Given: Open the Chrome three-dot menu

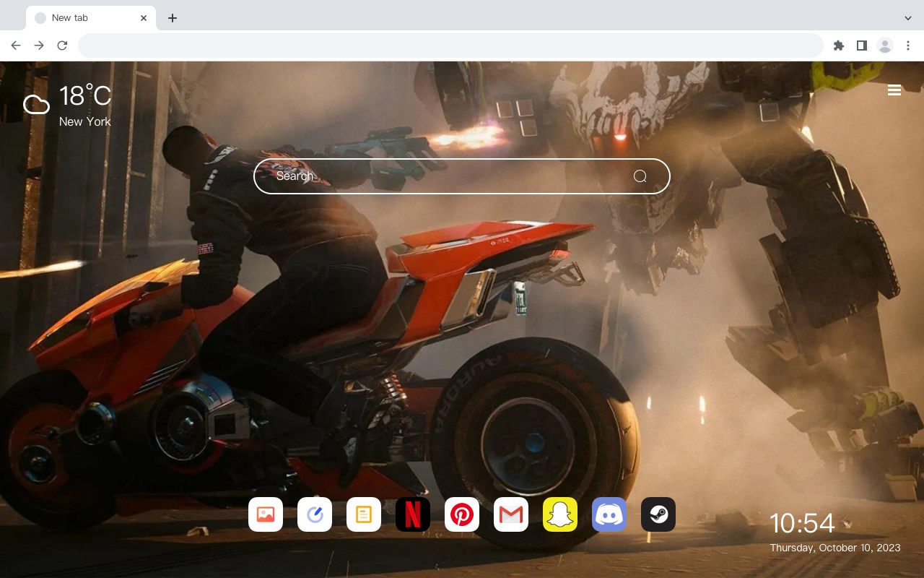Looking at the screenshot, I should [908, 46].
